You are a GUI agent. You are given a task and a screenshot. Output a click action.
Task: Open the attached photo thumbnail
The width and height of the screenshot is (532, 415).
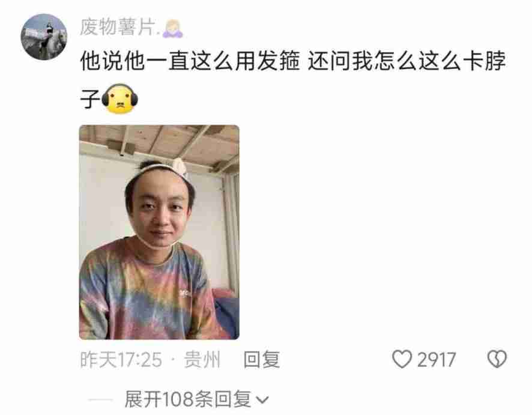pyautogui.click(x=159, y=232)
